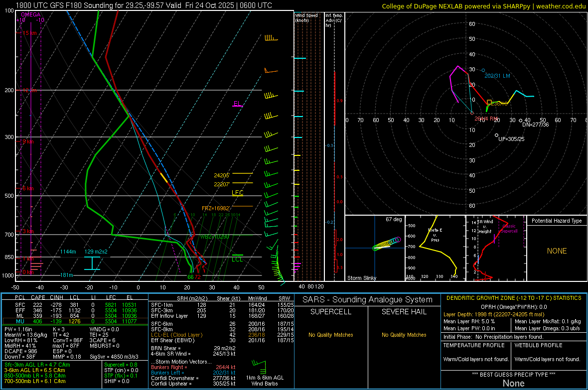Click the STP (cin) = 0.0 value
Screen dimensions: 588x390
click(x=121, y=370)
